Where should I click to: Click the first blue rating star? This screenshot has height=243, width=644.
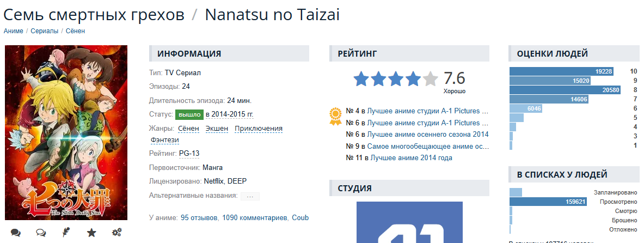click(361, 79)
